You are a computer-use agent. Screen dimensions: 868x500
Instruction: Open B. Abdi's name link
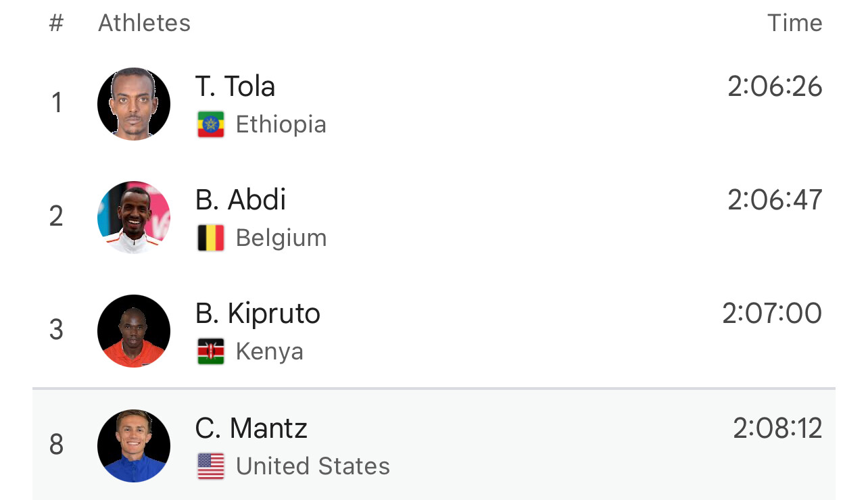pyautogui.click(x=241, y=200)
